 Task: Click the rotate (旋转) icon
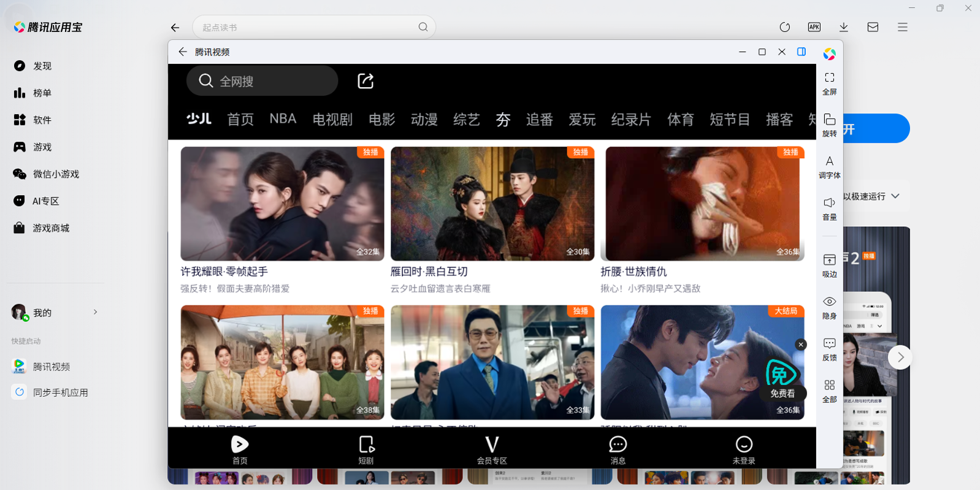pyautogui.click(x=829, y=124)
